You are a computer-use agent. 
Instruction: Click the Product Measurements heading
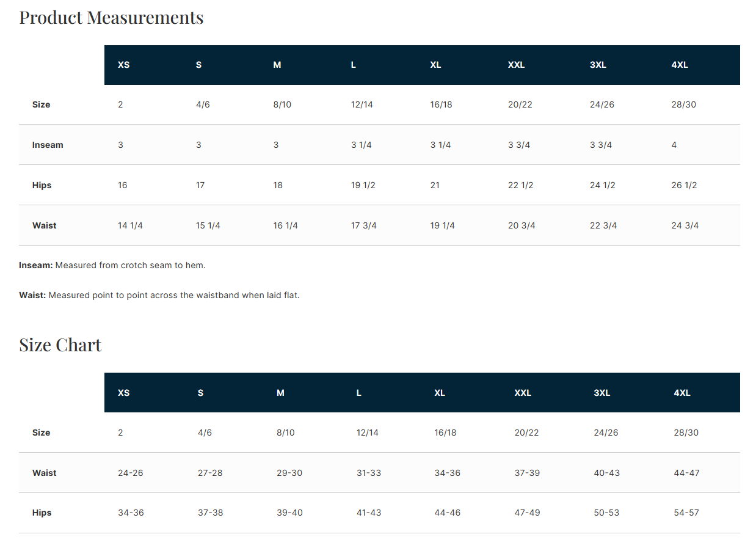point(111,18)
